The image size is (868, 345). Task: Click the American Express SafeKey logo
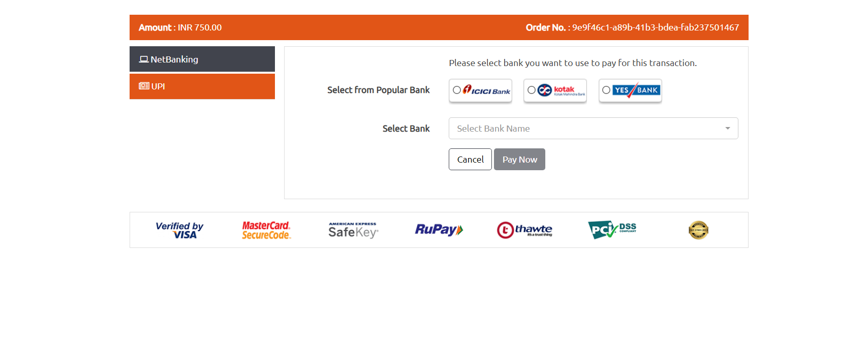tap(353, 230)
